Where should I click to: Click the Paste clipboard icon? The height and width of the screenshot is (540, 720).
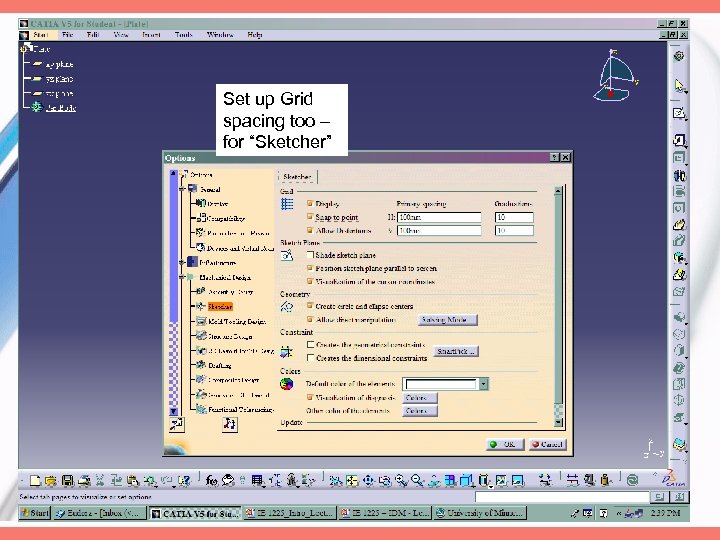(x=133, y=480)
